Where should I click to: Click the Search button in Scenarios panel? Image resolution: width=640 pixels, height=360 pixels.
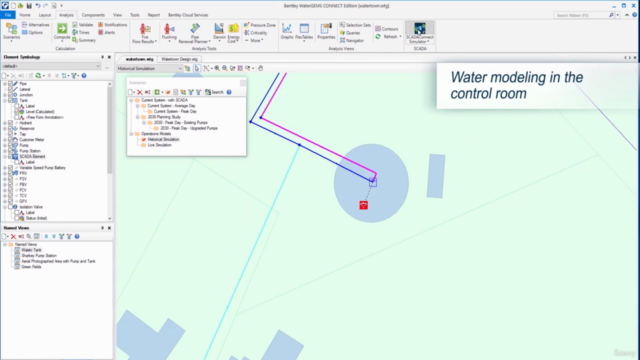point(214,92)
